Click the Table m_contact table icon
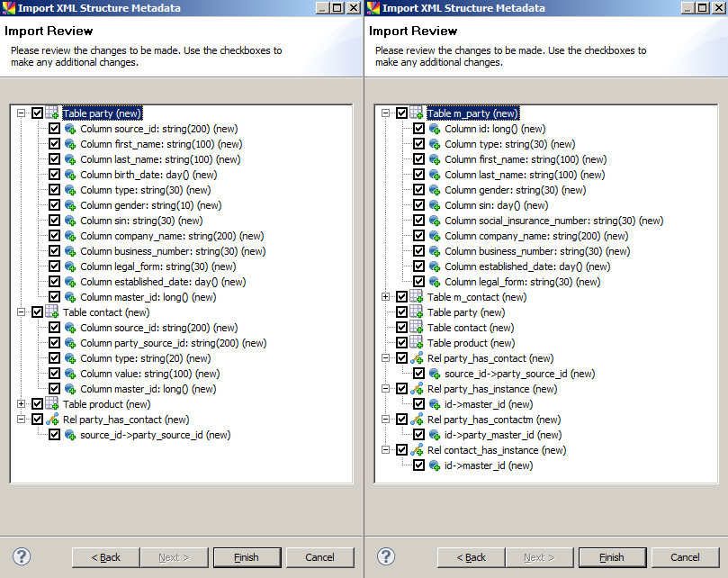Image resolution: width=728 pixels, height=578 pixels. [x=416, y=297]
